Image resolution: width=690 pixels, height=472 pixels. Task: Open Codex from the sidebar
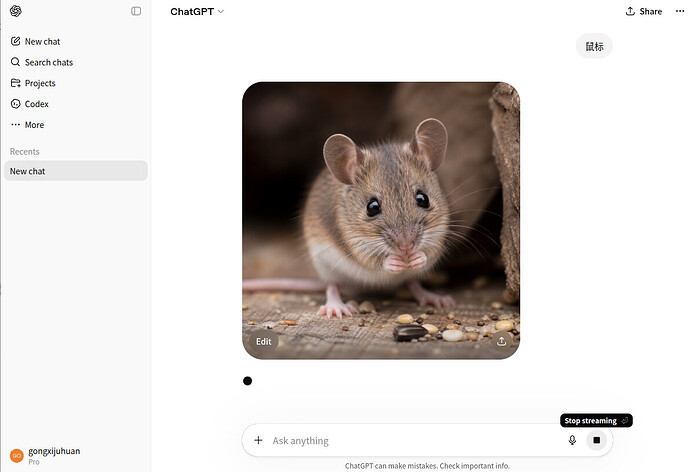76,104
